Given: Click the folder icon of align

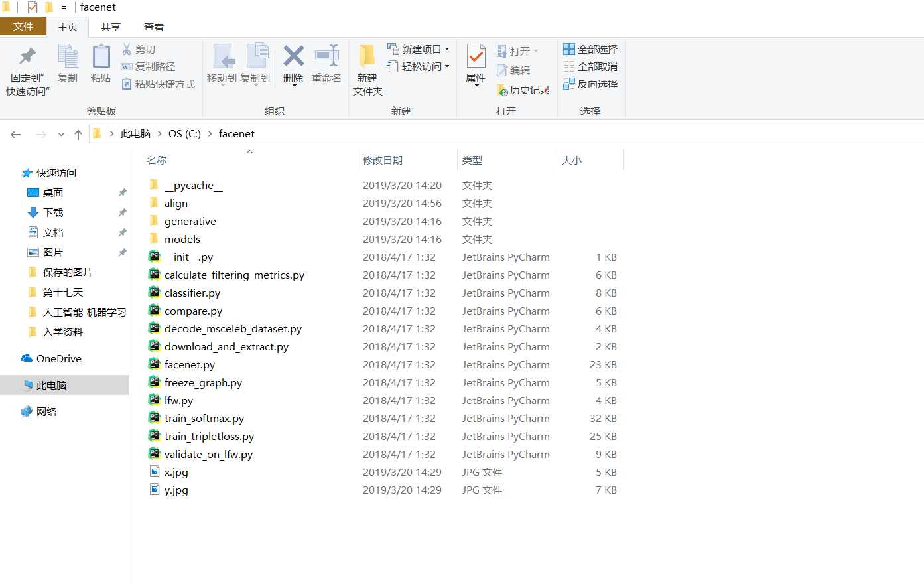Looking at the screenshot, I should (x=154, y=203).
